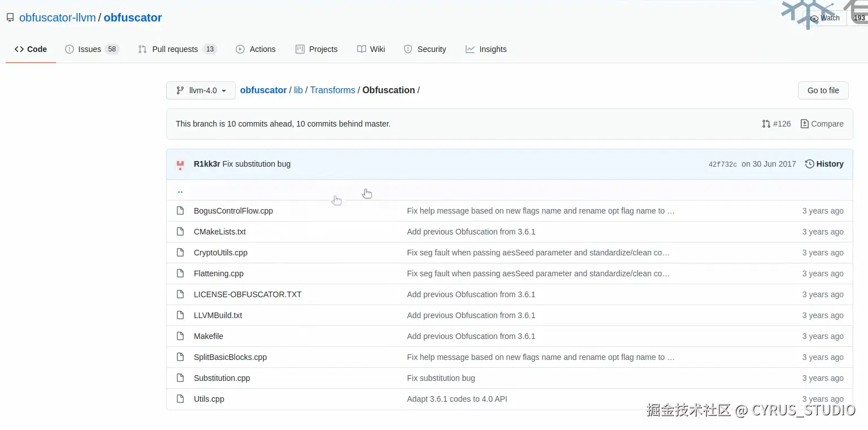Open Utils.cpp file
Image resolution: width=868 pixels, height=430 pixels.
209,399
